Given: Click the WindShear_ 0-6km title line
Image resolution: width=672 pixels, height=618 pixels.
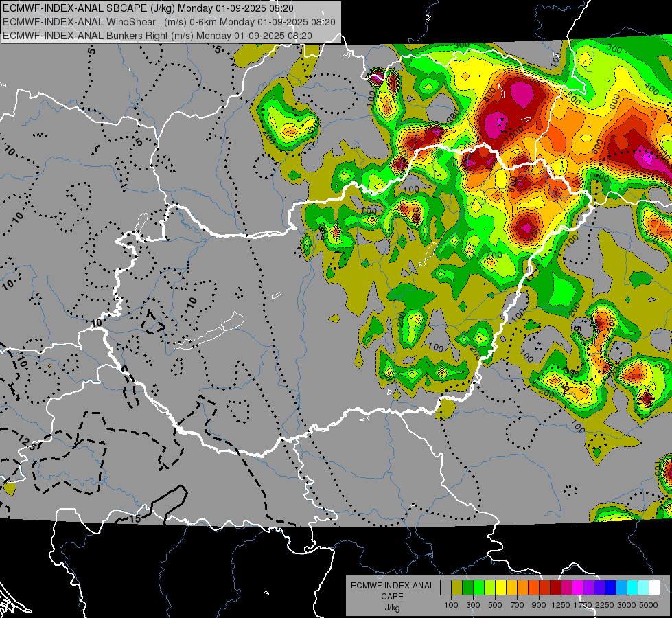Looking at the screenshot, I should 169,22.
